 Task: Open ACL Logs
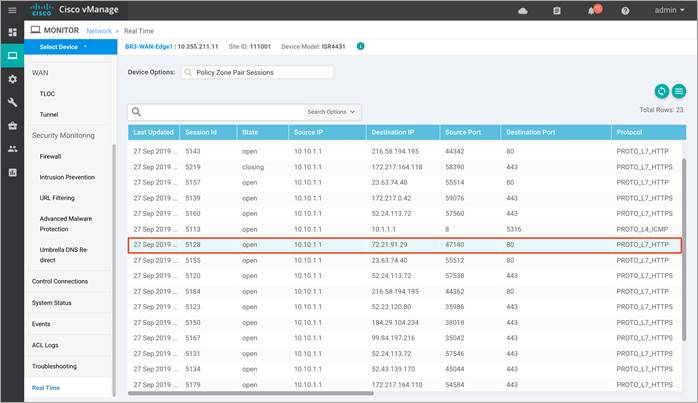point(45,345)
